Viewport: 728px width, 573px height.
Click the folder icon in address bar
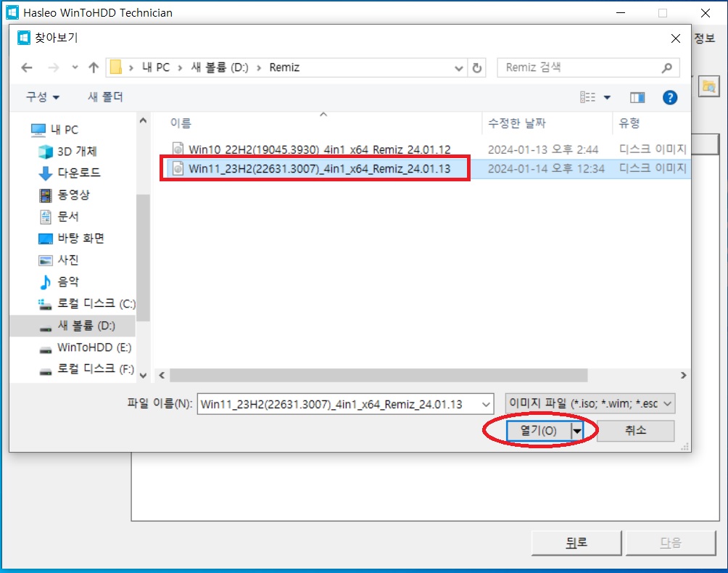click(x=116, y=67)
